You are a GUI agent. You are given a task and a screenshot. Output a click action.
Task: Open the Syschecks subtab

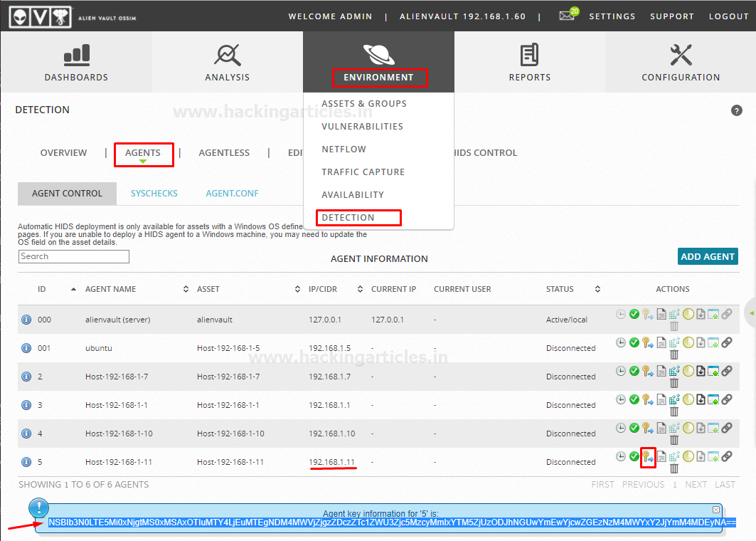coord(154,194)
